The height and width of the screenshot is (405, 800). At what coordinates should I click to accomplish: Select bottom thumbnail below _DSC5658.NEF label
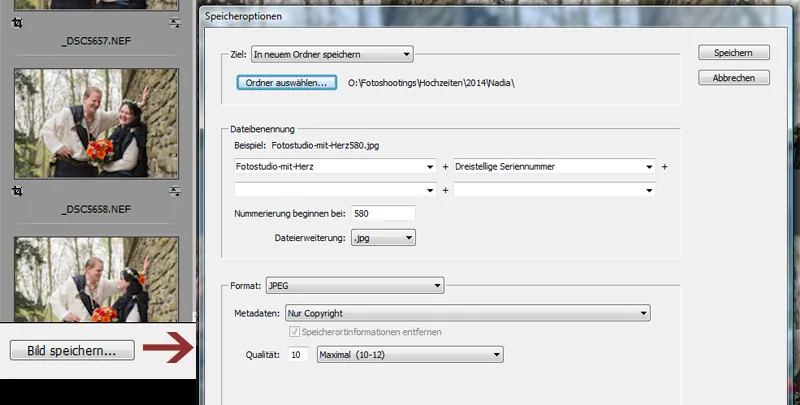click(x=96, y=280)
